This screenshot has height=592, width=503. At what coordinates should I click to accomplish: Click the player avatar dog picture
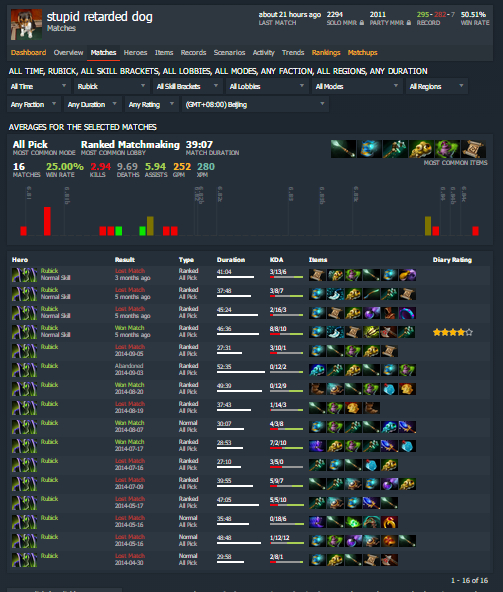click(x=26, y=24)
